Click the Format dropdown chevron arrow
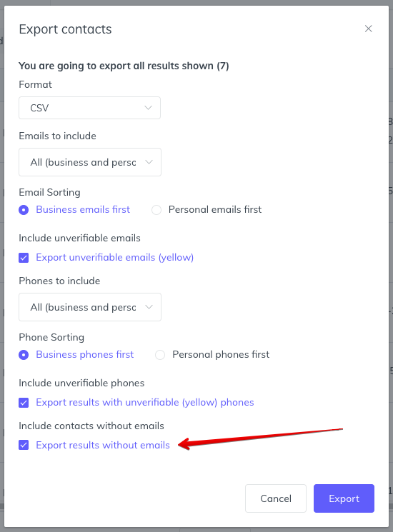Viewport: 393px width, 532px height. (x=148, y=108)
